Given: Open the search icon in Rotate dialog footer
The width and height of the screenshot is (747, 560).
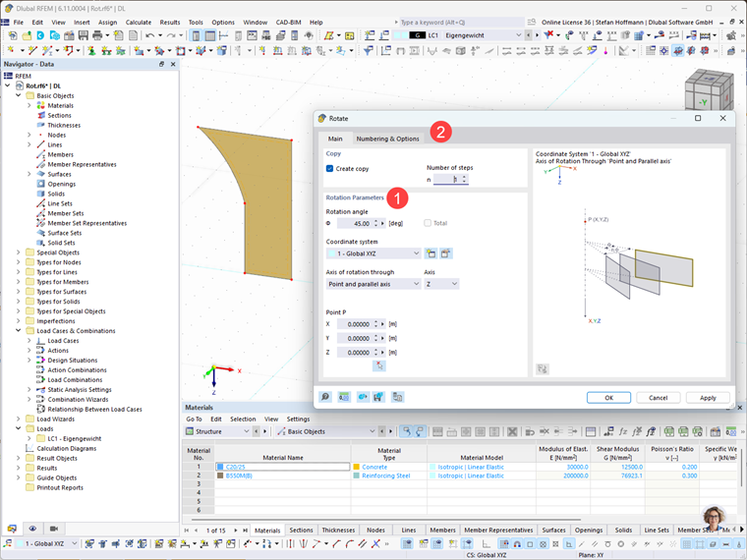Looking at the screenshot, I should pyautogui.click(x=325, y=397).
